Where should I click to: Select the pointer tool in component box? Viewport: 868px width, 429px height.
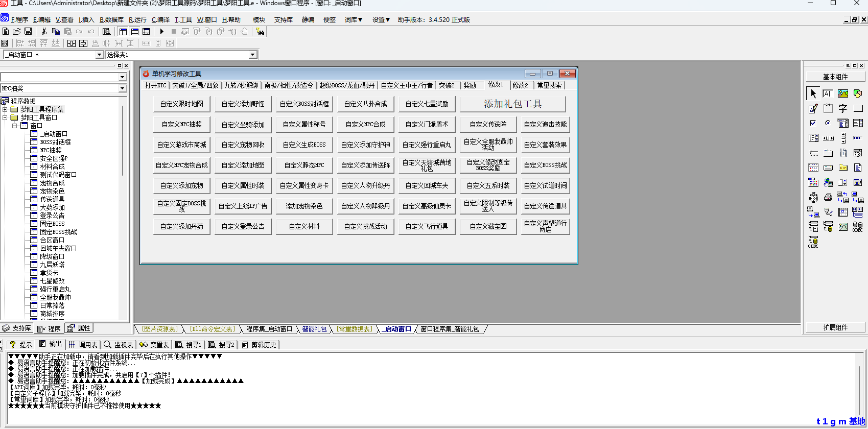pos(813,93)
